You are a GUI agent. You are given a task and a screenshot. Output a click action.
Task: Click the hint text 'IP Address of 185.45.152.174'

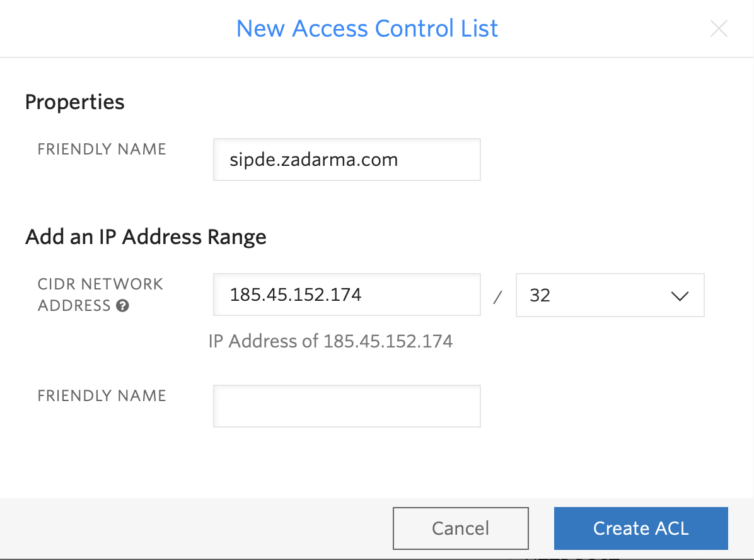point(330,342)
